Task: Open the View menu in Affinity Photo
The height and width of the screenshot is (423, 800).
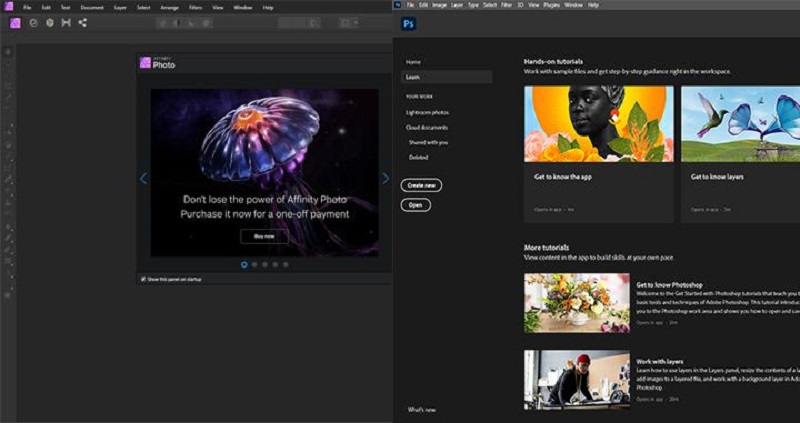Action: [218, 8]
